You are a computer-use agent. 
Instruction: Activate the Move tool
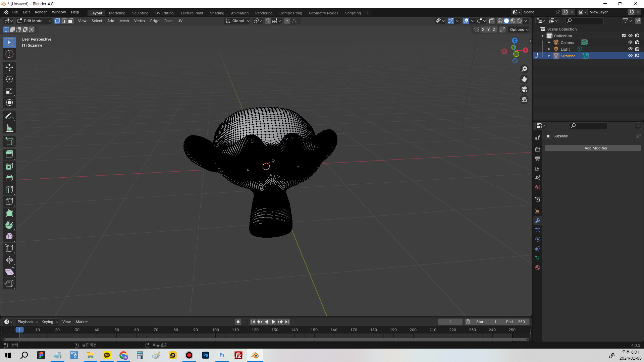click(x=9, y=67)
